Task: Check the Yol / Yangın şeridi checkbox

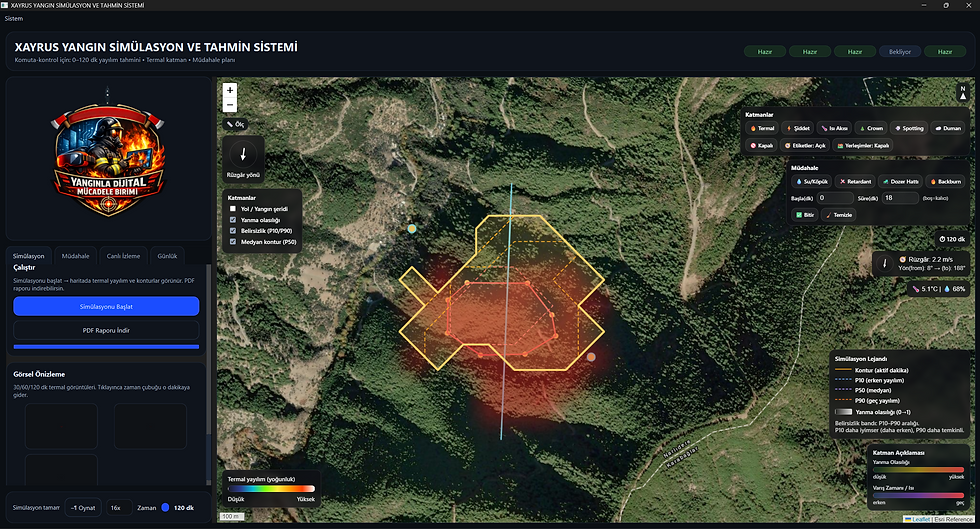Action: pyautogui.click(x=233, y=209)
